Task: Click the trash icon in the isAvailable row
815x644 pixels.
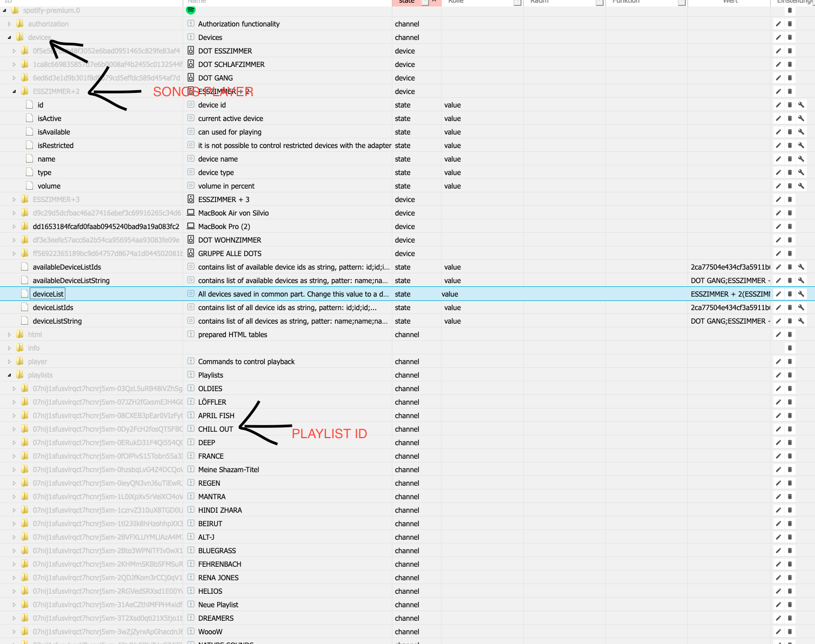Action: [x=790, y=132]
